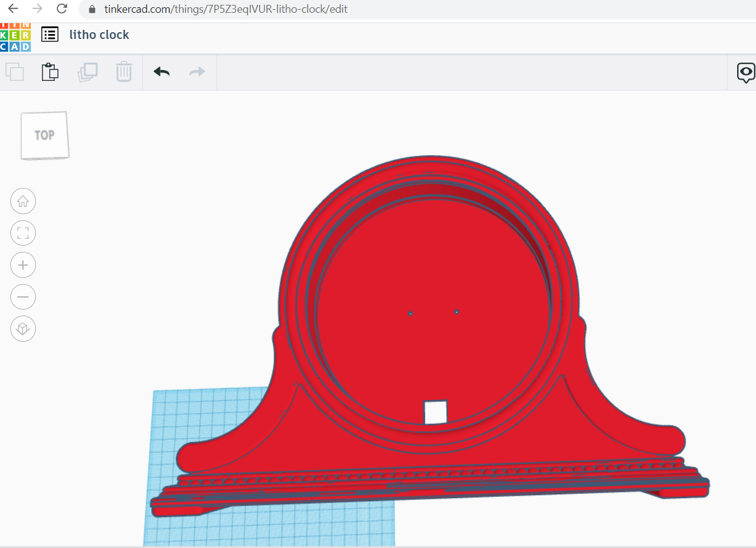Reload the Tinkercad page

pos(61,9)
